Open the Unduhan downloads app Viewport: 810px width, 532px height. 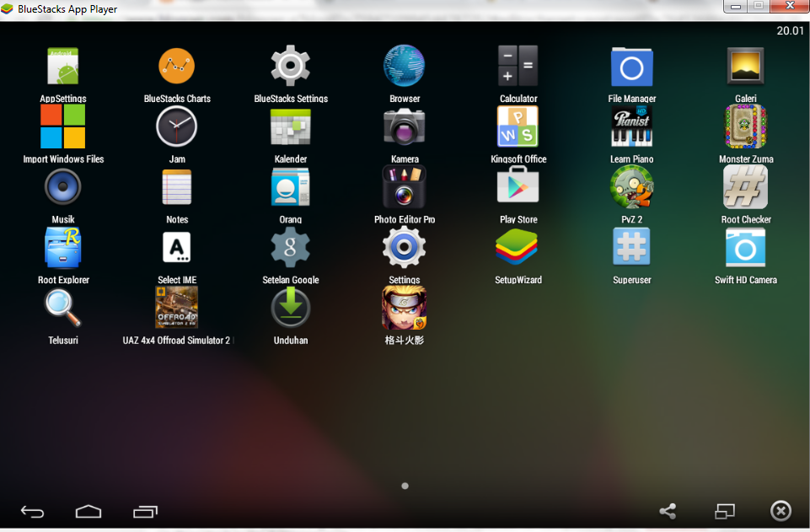[290, 308]
